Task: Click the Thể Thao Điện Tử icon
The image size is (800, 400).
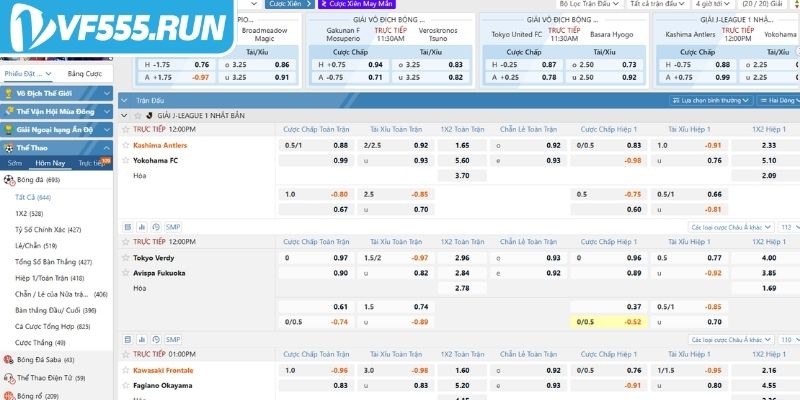Action: click(x=9, y=378)
